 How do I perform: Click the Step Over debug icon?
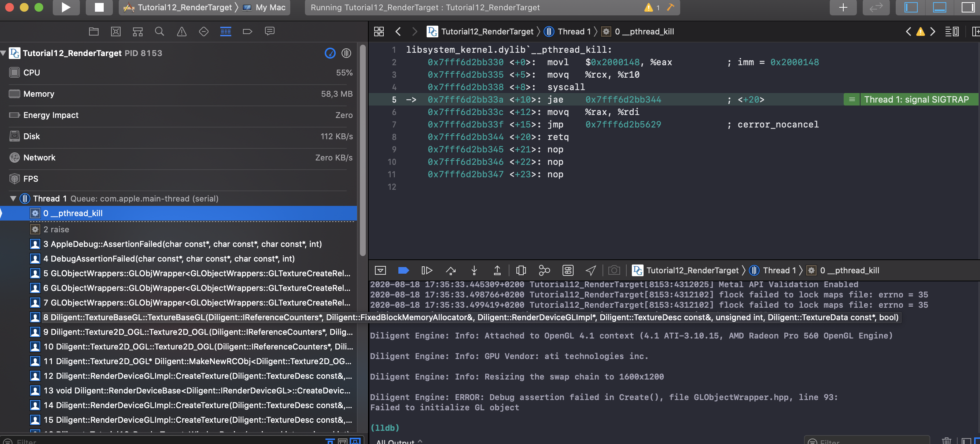pos(450,270)
